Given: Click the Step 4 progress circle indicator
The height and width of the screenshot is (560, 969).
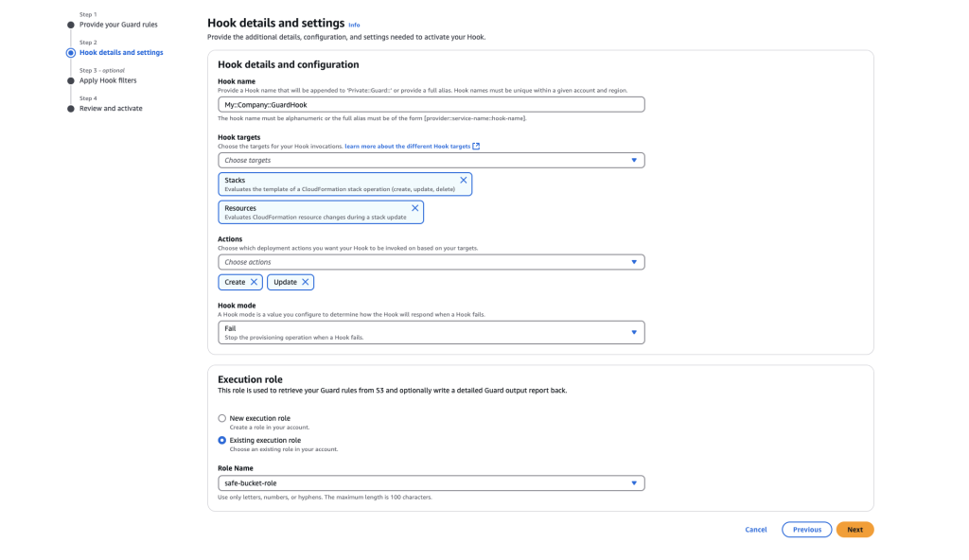Looking at the screenshot, I should tap(69, 108).
